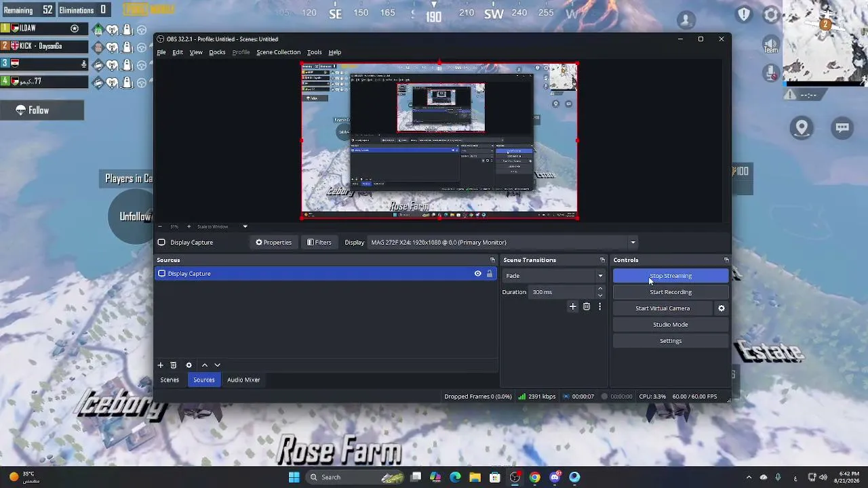Viewport: 868px width, 488px height.
Task: Open the Scene Collection menu
Action: tap(278, 52)
